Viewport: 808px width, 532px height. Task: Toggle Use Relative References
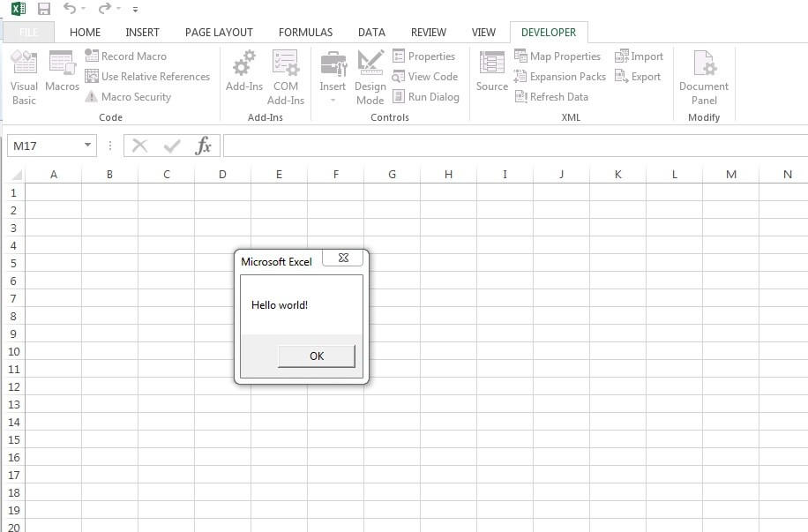pyautogui.click(x=147, y=76)
